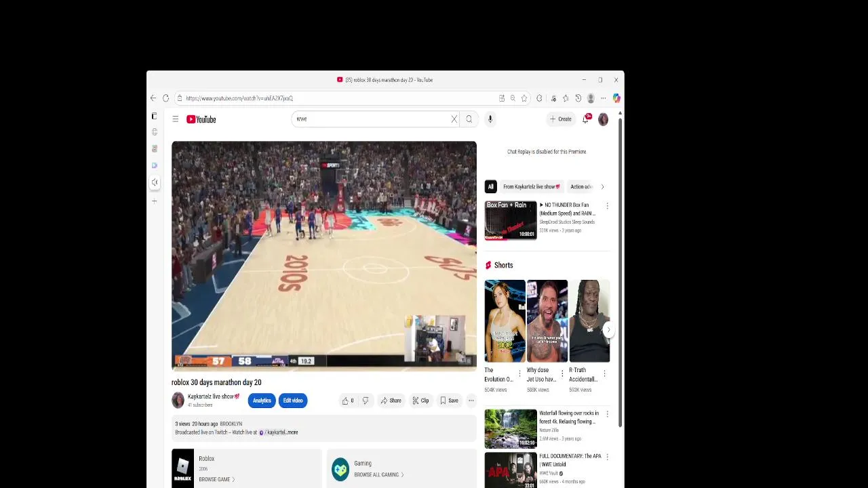Open more actions ellipsis beside Save
Viewport: 868px width, 488px height.
pos(471,401)
